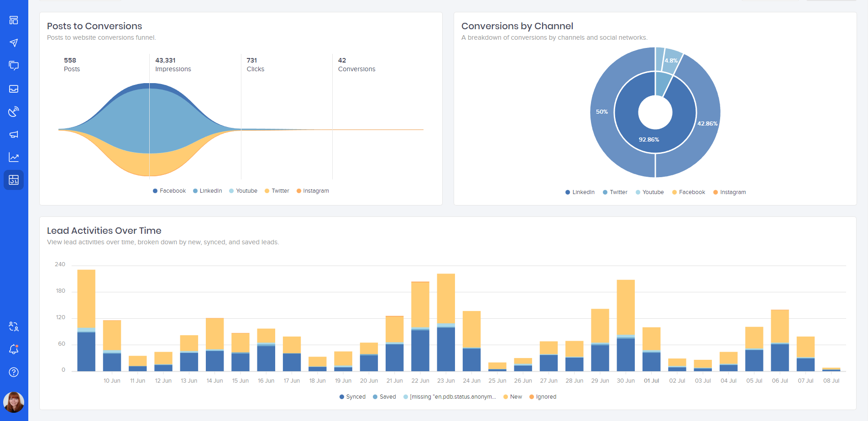Toggle the Synced series in Lead Activities legend
Viewport: 868px width, 421px height.
352,396
